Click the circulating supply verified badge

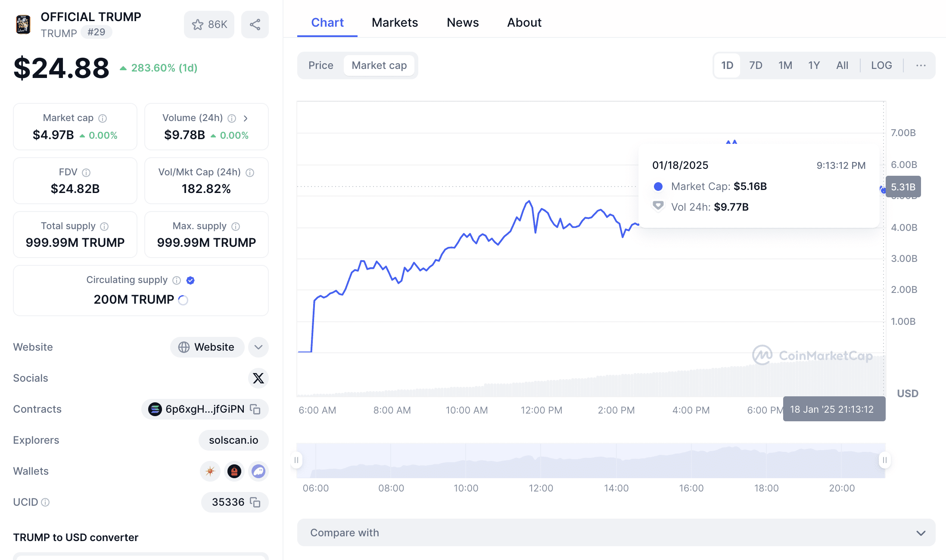pos(190,280)
